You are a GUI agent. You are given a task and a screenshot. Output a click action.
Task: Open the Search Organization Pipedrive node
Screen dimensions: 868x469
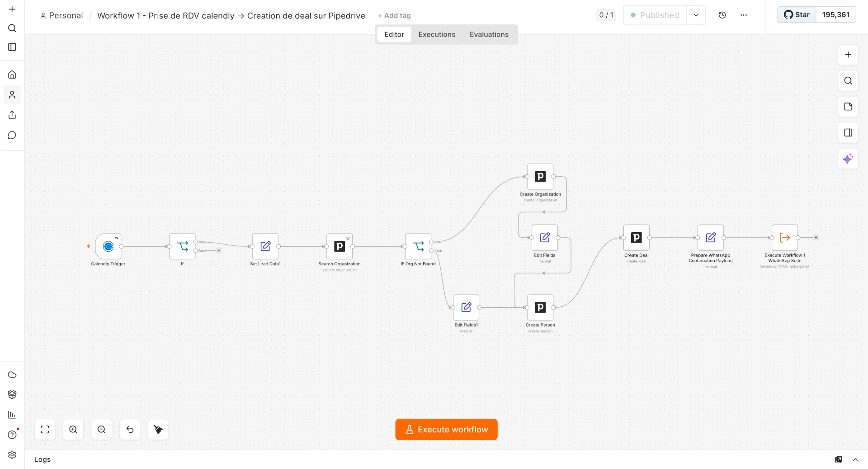pos(340,246)
